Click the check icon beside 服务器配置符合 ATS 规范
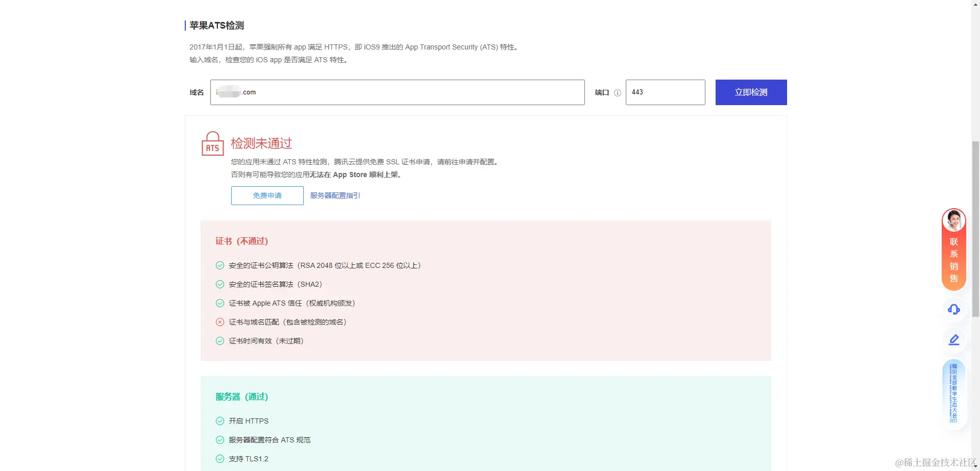 (x=220, y=440)
